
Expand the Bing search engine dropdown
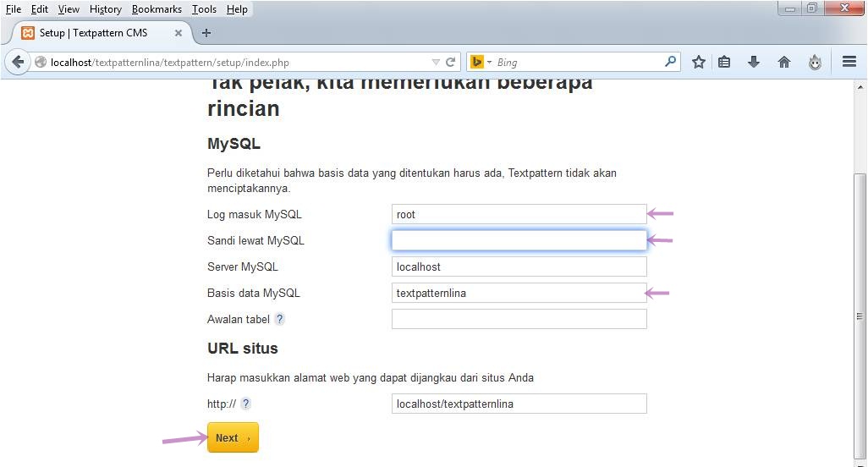481,62
